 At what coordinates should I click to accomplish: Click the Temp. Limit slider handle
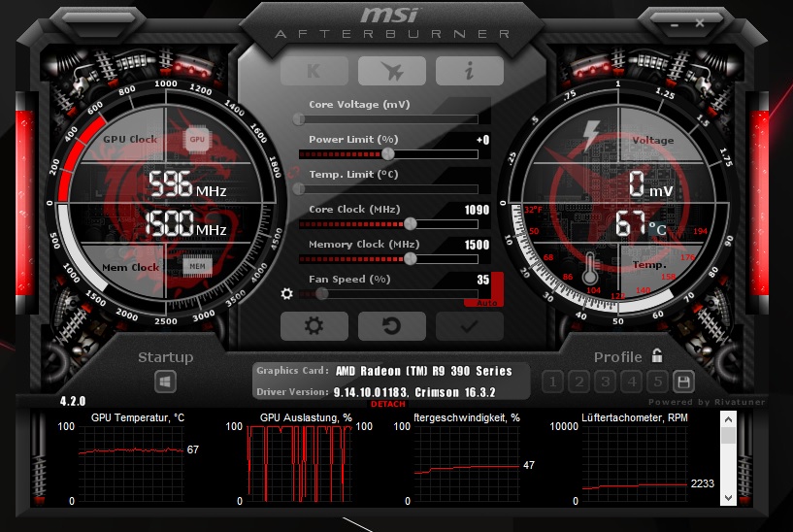[299, 189]
